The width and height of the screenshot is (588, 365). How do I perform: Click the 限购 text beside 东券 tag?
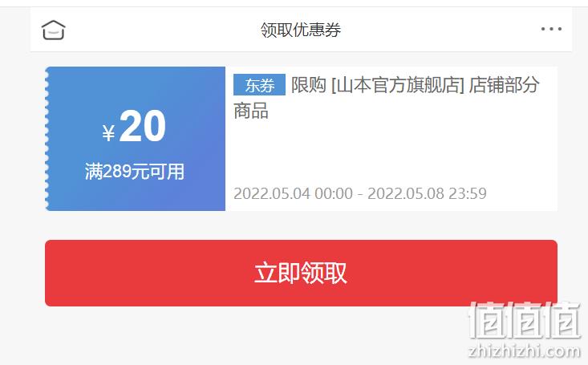(x=309, y=85)
